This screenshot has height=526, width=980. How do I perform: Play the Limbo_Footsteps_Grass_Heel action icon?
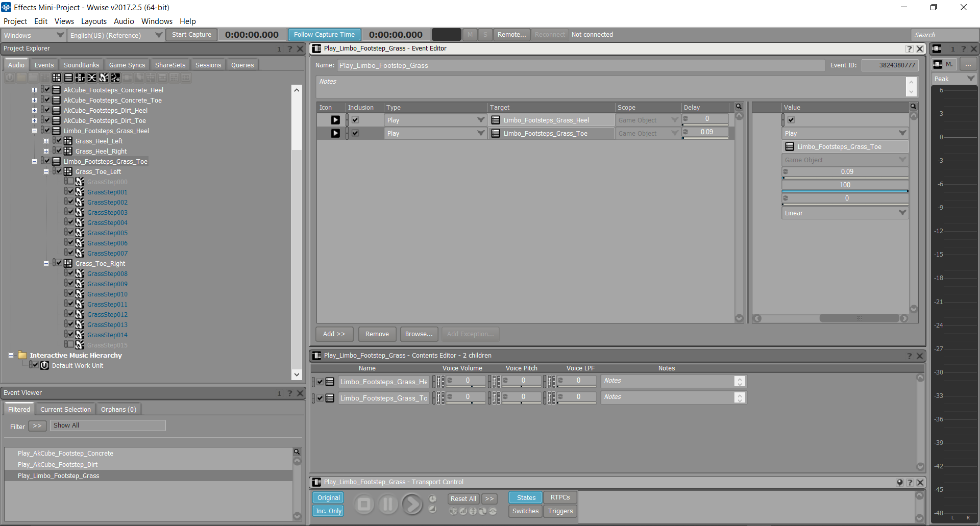coord(335,120)
